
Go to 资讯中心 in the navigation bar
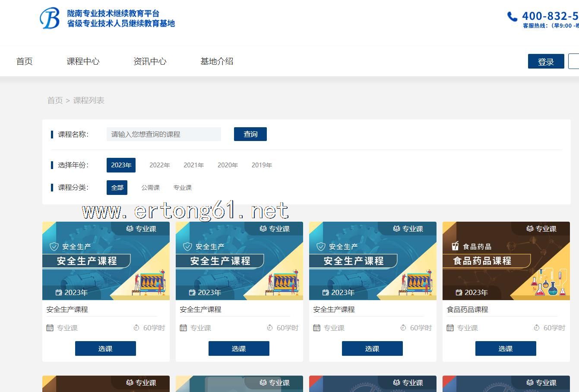(150, 61)
